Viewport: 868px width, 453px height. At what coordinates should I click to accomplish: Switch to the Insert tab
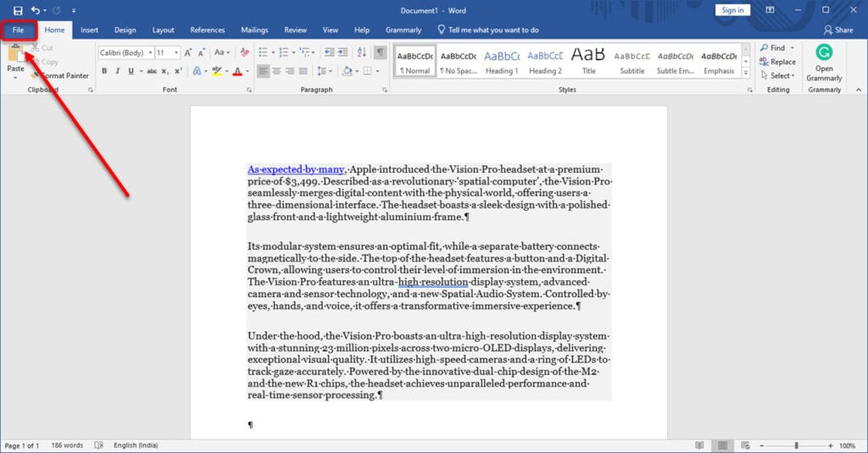pos(89,30)
